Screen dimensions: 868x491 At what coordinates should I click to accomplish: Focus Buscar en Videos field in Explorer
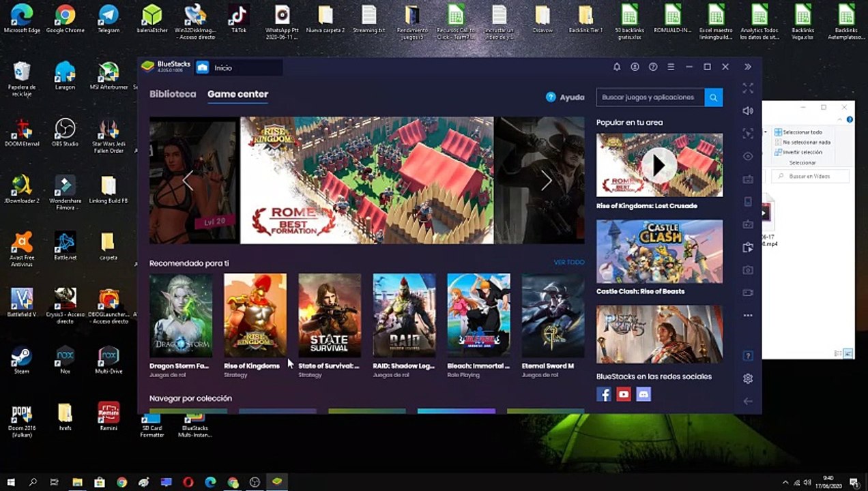(811, 176)
